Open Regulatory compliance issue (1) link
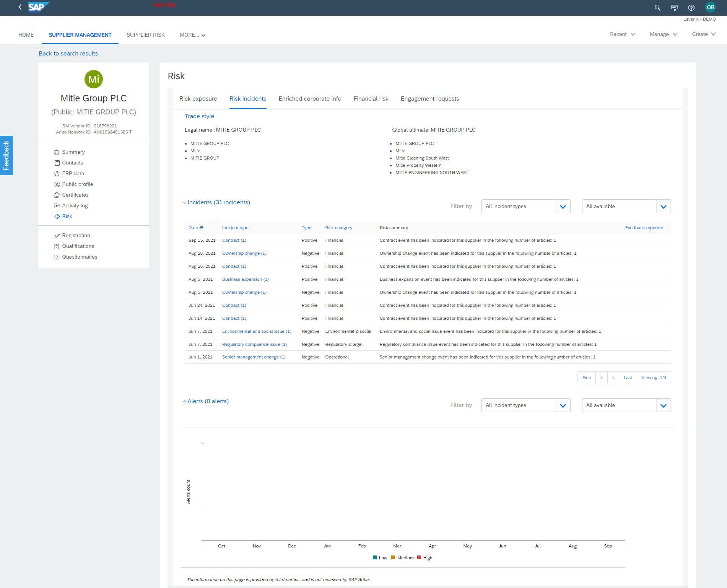 (254, 345)
